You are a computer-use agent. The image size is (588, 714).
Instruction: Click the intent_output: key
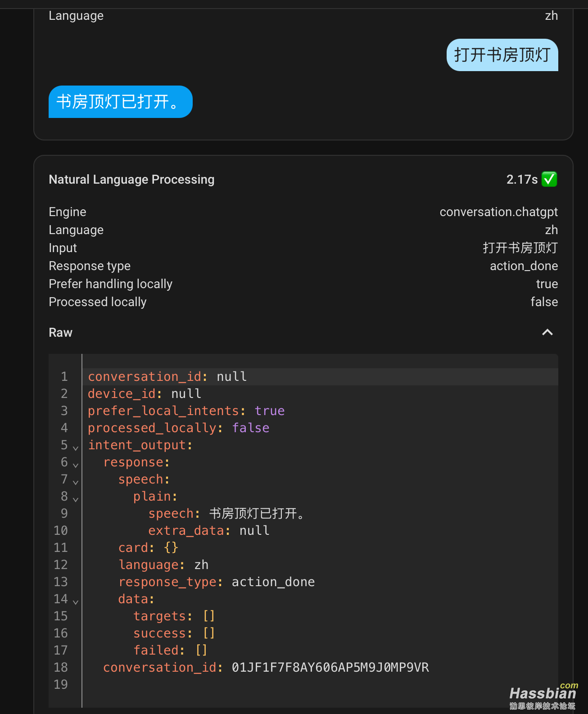pos(140,445)
